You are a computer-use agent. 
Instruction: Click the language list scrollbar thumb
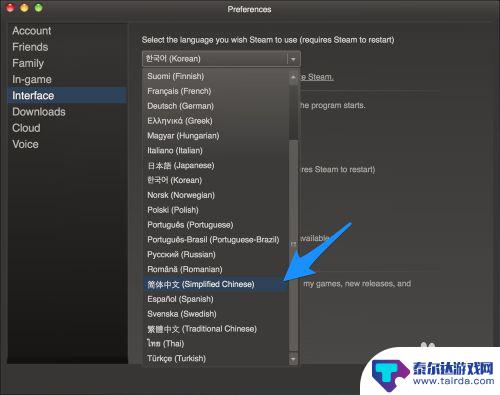coord(293,245)
